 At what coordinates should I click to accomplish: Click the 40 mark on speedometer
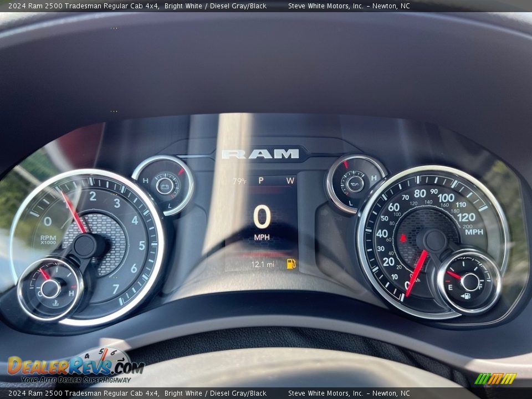pyautogui.click(x=382, y=233)
